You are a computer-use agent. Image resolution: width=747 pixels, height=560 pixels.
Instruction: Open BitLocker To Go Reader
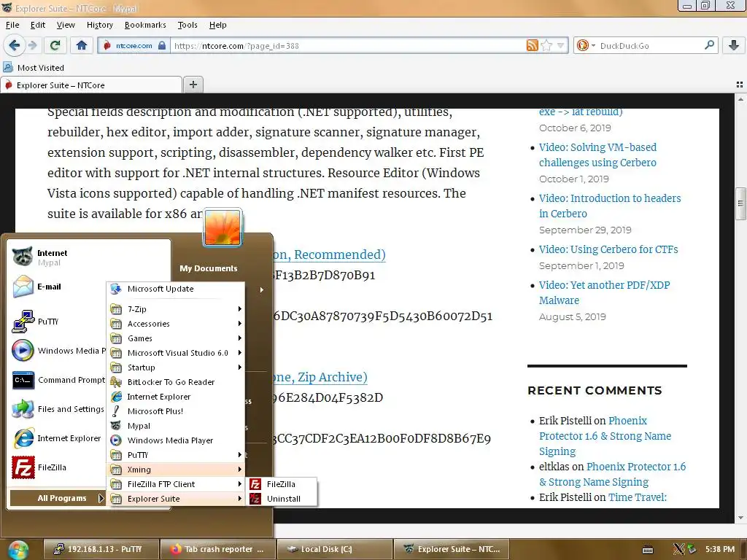pyautogui.click(x=175, y=382)
